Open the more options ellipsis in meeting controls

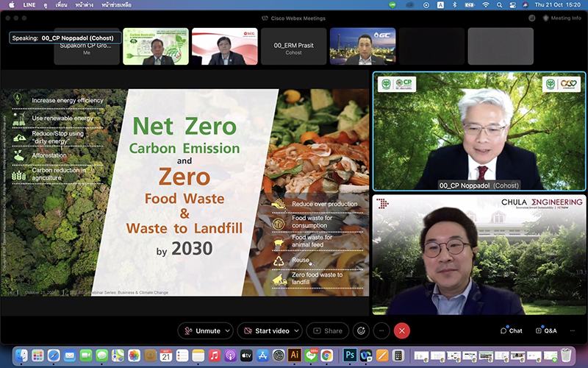(x=381, y=330)
